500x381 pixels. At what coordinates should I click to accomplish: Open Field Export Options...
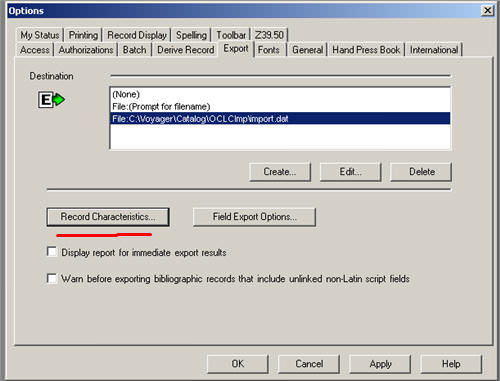(254, 217)
